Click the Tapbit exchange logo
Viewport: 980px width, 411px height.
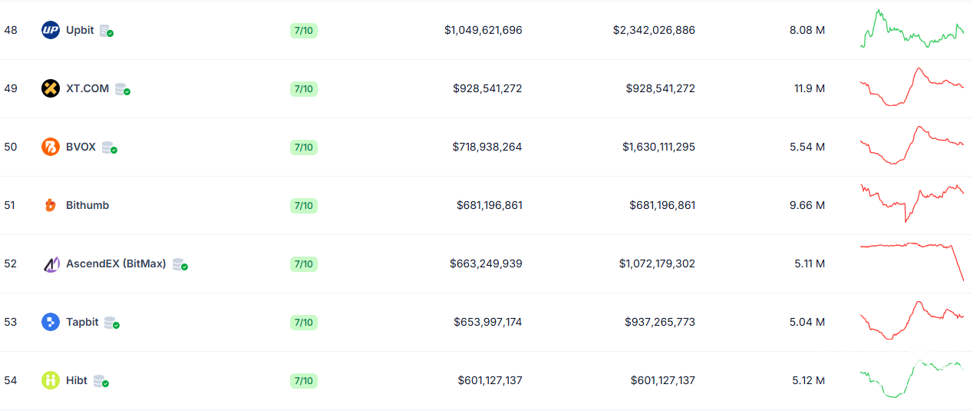(51, 322)
